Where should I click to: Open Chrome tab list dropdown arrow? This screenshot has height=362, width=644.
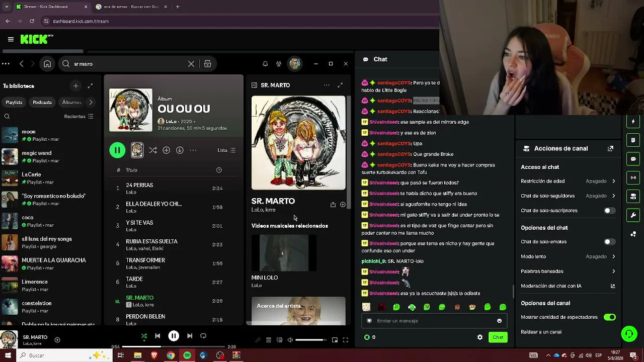click(6, 7)
